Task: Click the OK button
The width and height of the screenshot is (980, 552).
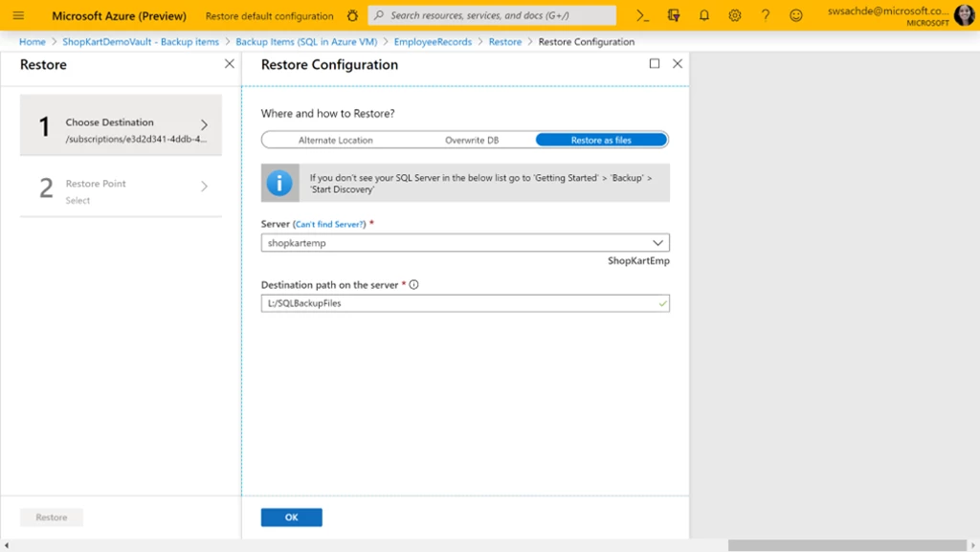Action: [291, 517]
